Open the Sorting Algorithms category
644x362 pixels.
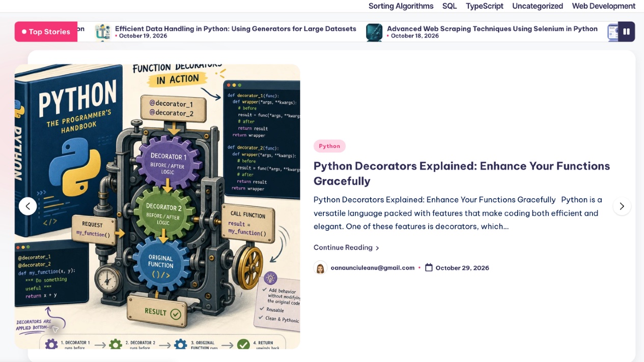click(401, 6)
